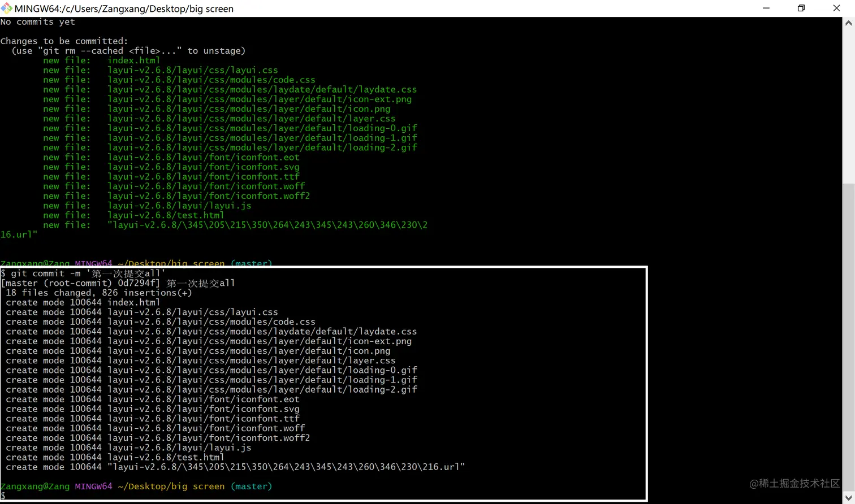Viewport: 855px width, 504px height.
Task: Click the 'git commit -m' command line
Action: (83, 273)
